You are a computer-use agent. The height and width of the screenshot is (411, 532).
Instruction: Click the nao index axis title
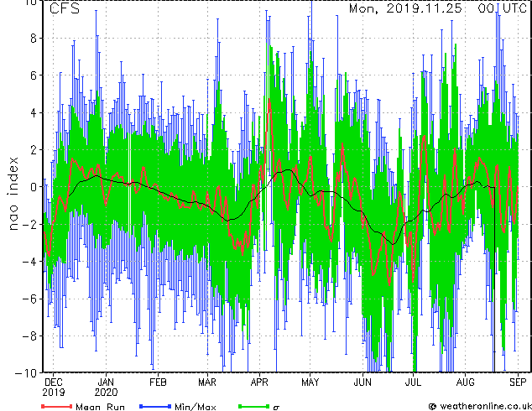click(x=13, y=194)
